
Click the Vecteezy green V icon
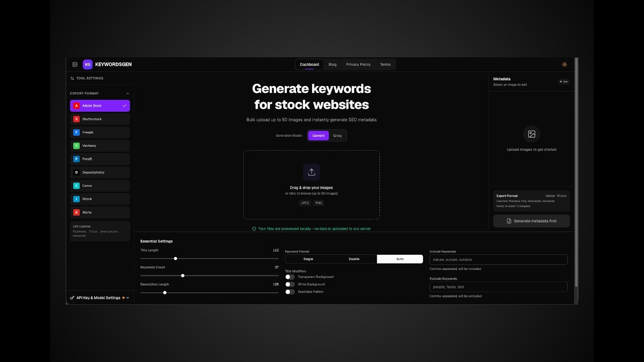pos(76,146)
